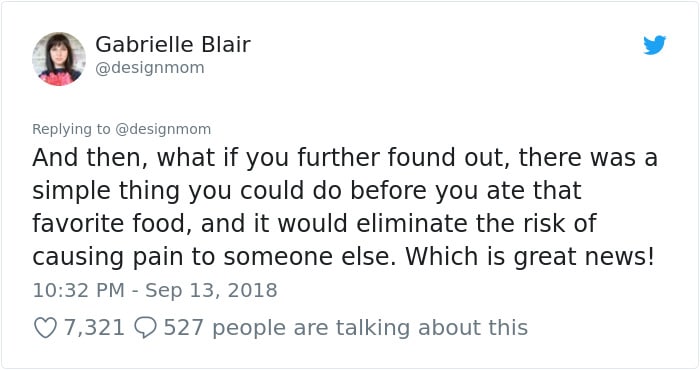The image size is (700, 370).
Task: Click the words "there was a" in tweet
Action: click(588, 158)
